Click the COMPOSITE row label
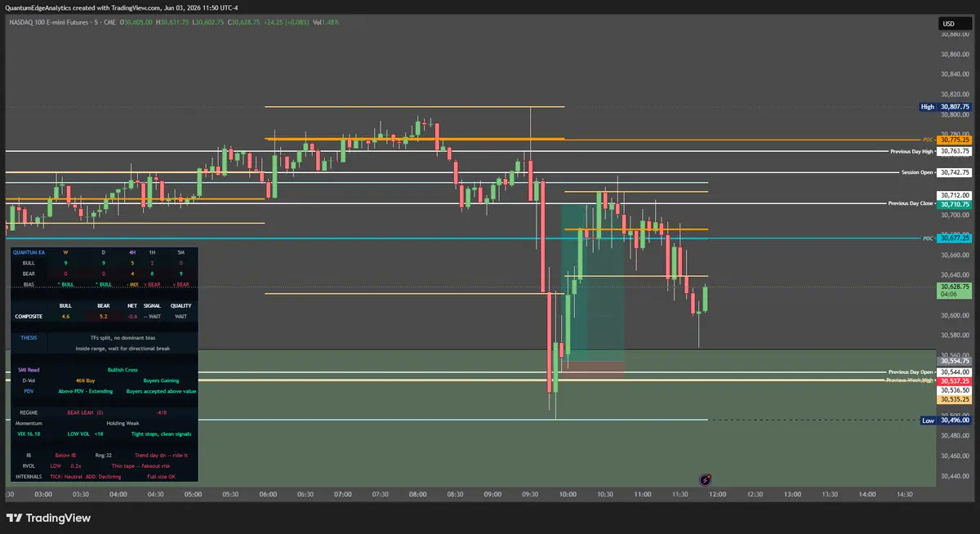The height and width of the screenshot is (534, 980). (x=29, y=316)
